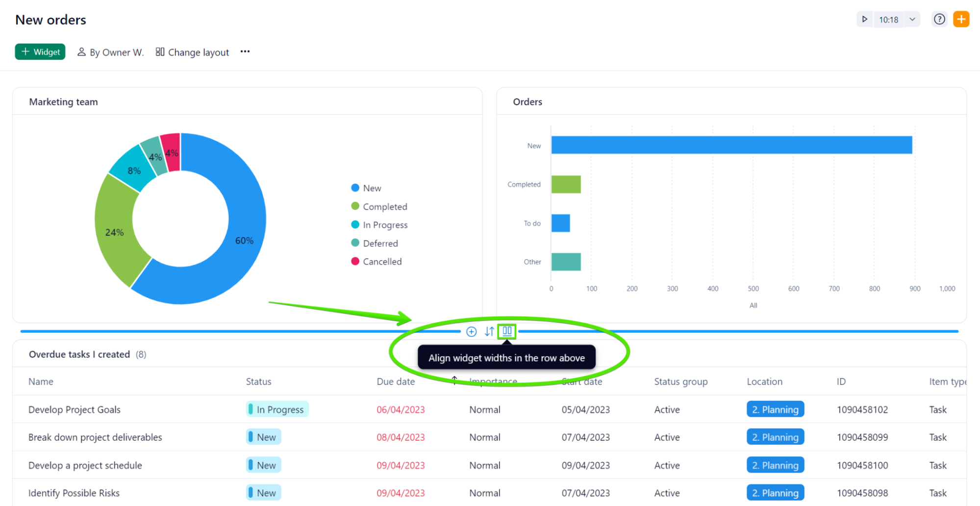Click ID 1090458102
This screenshot has width=980, height=506.
click(x=862, y=410)
